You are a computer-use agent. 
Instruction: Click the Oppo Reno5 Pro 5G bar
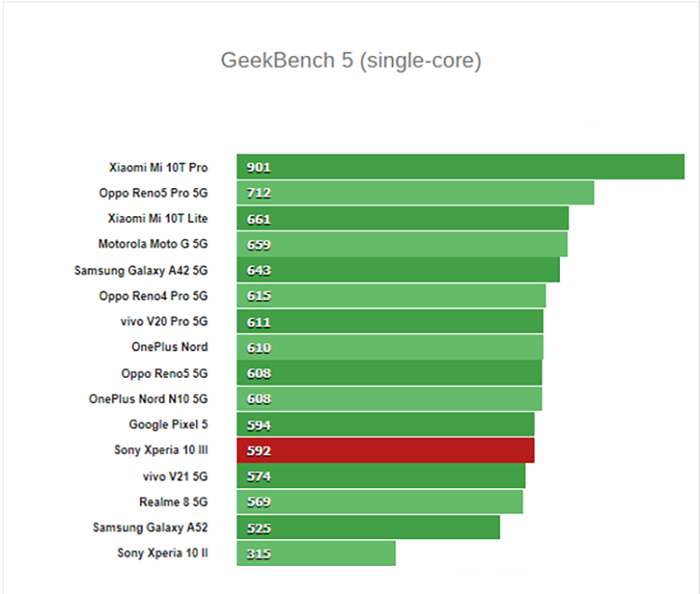click(x=415, y=192)
